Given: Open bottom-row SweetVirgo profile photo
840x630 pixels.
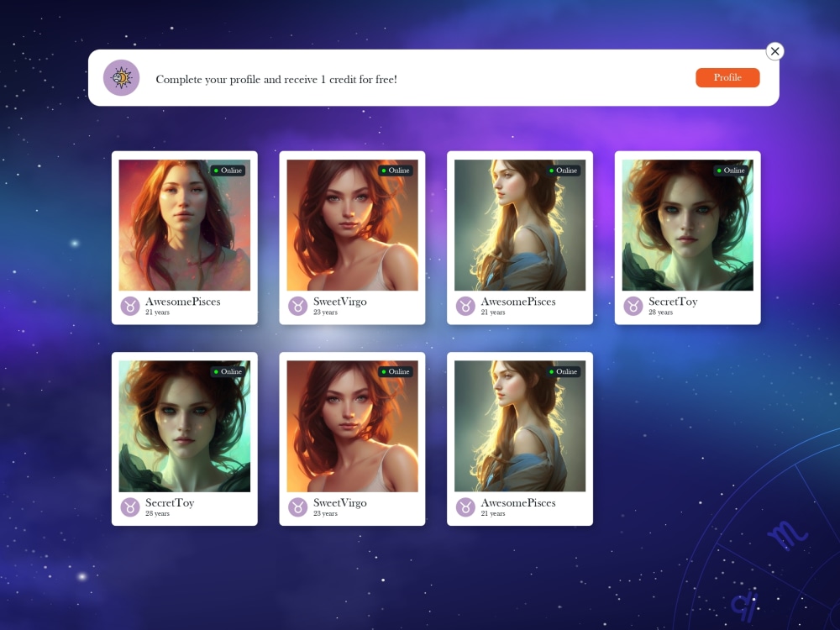Looking at the screenshot, I should 352,426.
